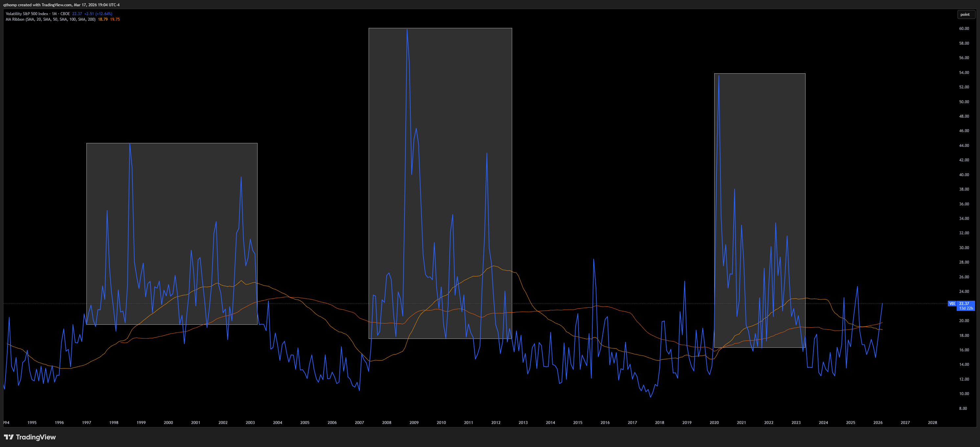Image resolution: width=980 pixels, height=447 pixels.
Task: Click the +2.51 (+12.64%) change value
Action: tap(98, 14)
